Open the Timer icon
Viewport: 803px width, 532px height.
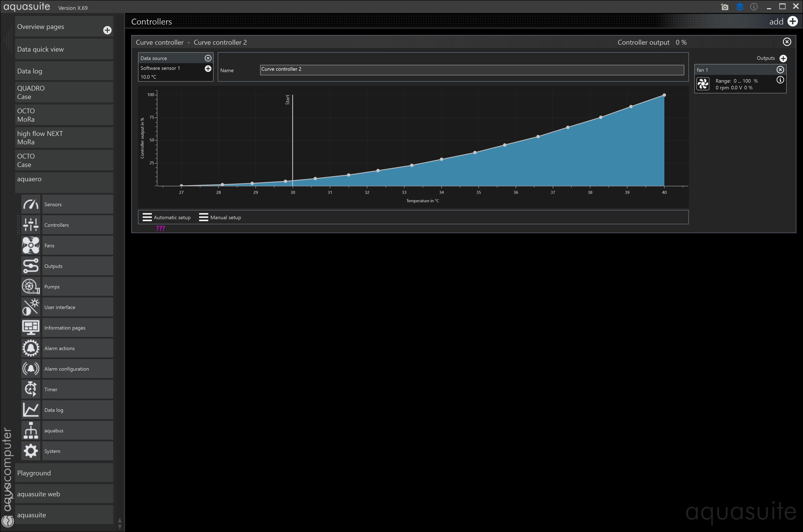tap(31, 389)
